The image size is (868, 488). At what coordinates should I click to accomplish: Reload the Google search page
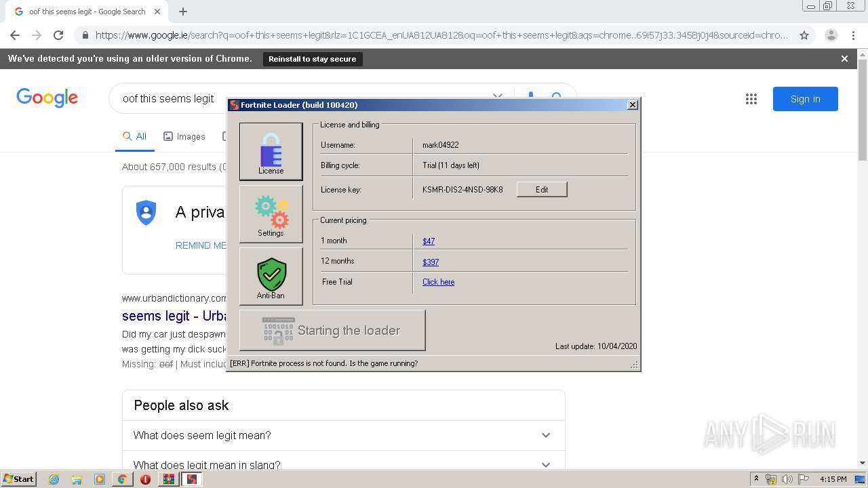[58, 35]
